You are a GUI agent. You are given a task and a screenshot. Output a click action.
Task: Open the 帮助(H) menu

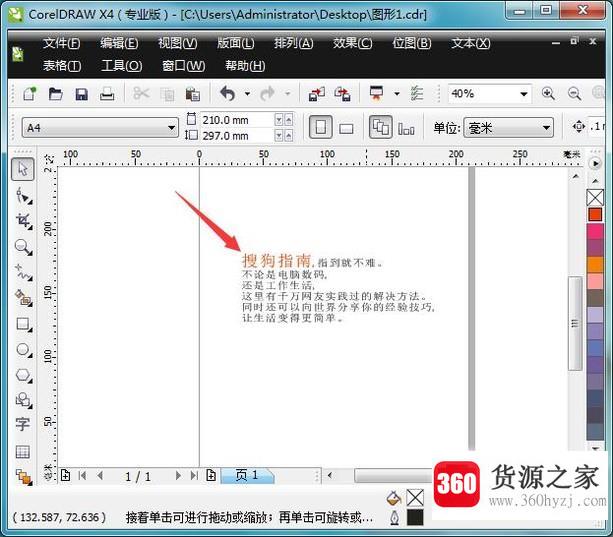pos(245,66)
